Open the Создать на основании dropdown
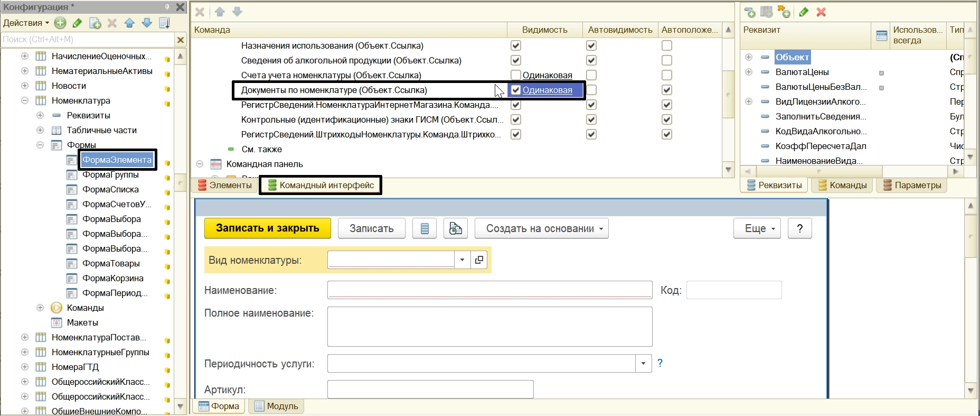This screenshot has height=416, width=980. pyautogui.click(x=541, y=228)
